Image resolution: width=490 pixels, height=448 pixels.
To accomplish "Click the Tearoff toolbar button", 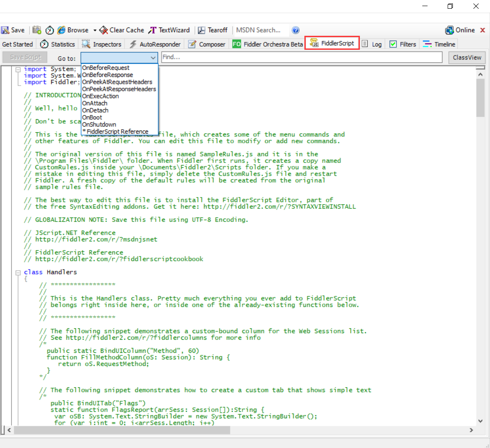I will (213, 30).
